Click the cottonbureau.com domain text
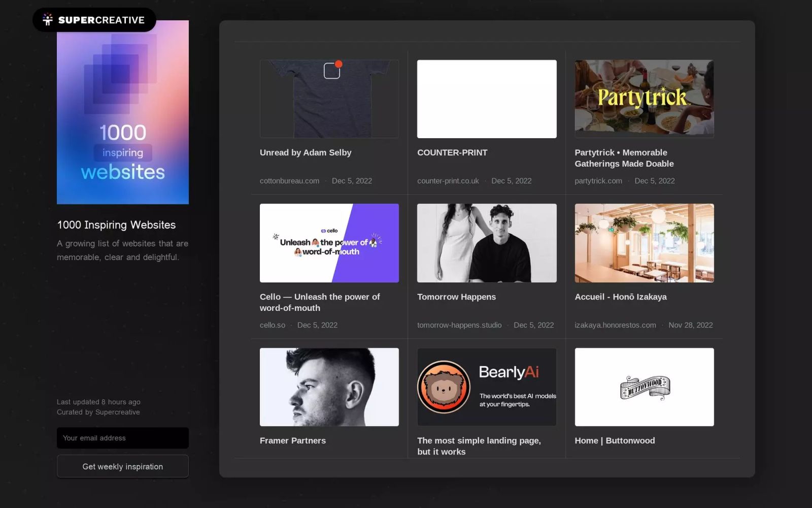Viewport: 812px width, 508px height. [x=289, y=181]
